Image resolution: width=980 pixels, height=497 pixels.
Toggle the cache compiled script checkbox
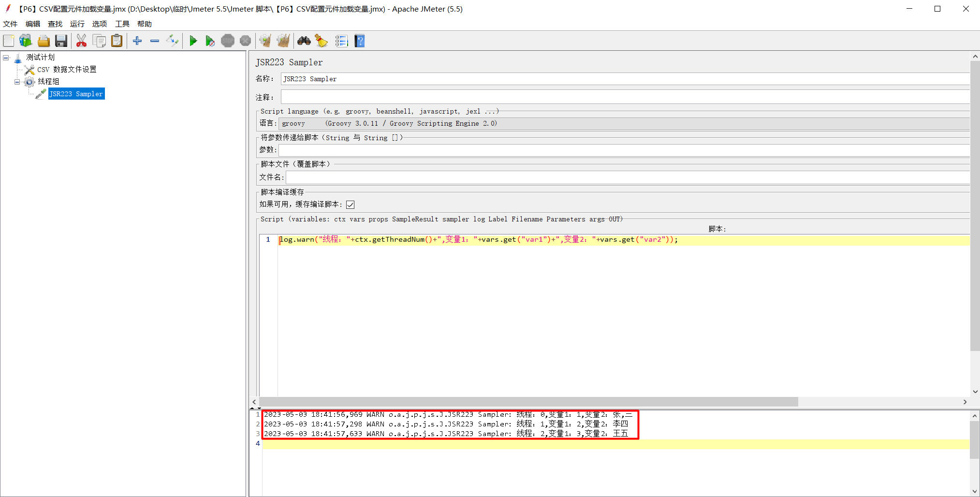(351, 205)
